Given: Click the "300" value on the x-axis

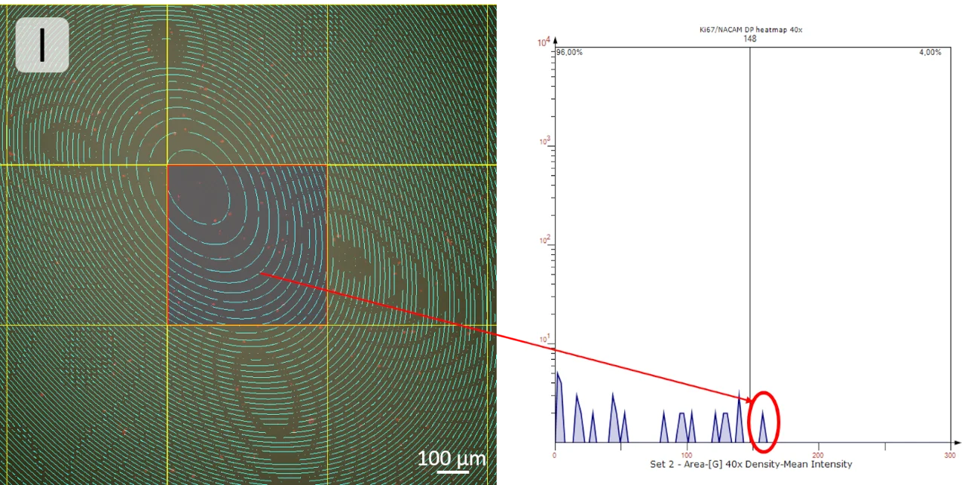Looking at the screenshot, I should 948,454.
